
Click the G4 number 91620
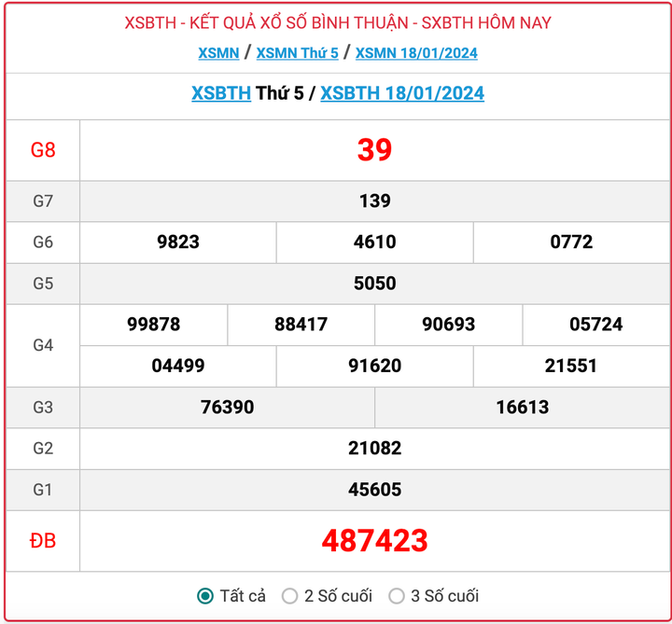[x=374, y=366]
